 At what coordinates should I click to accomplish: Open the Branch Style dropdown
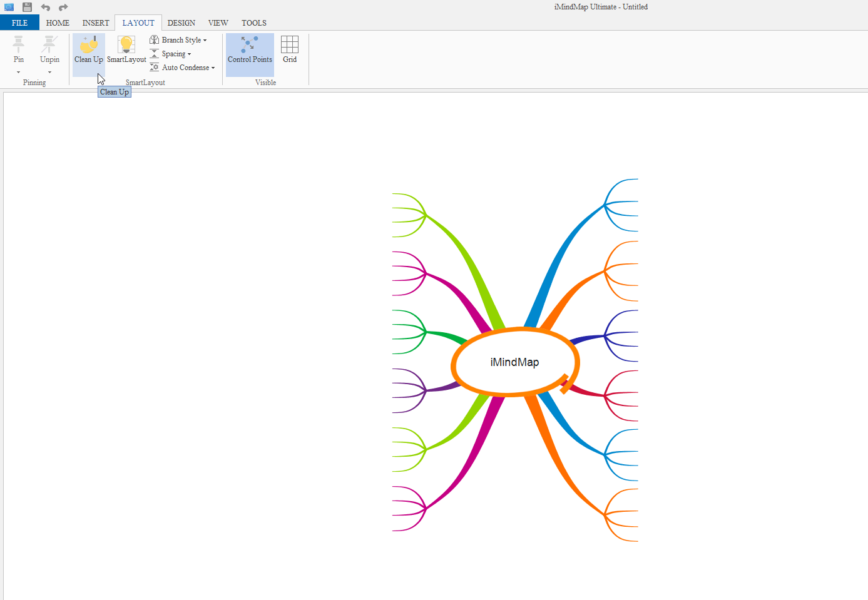pos(178,40)
